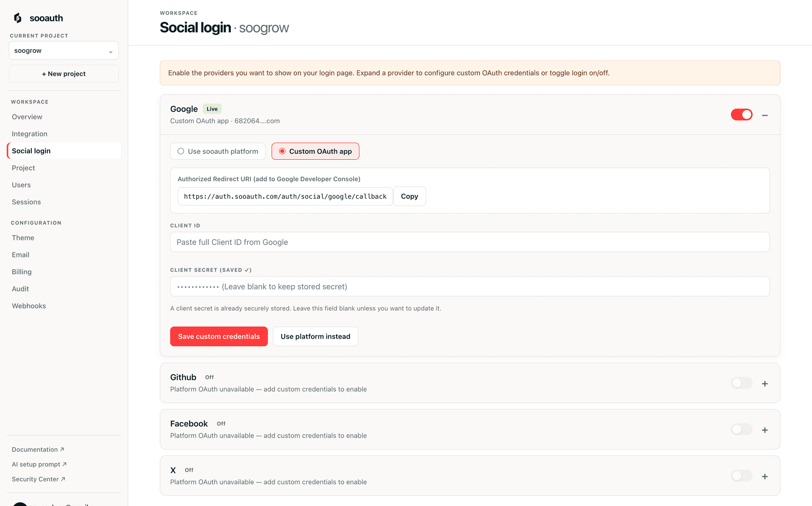Click the Google subtitle 'Custom OAuth app · 682064....com'
812x506 pixels.
225,121
